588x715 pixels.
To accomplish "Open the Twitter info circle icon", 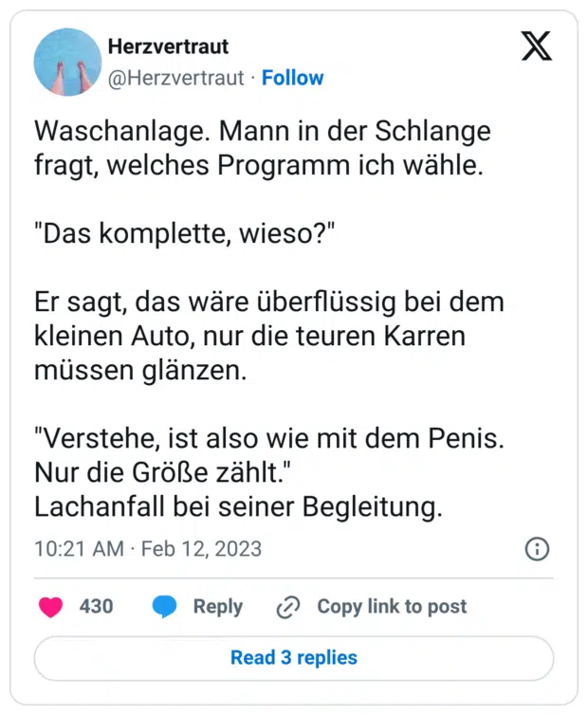I will click(537, 549).
